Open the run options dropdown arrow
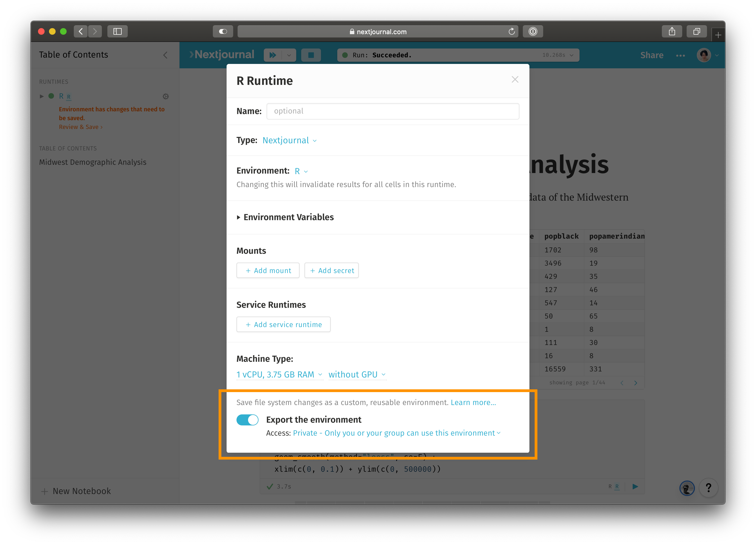 (x=289, y=55)
